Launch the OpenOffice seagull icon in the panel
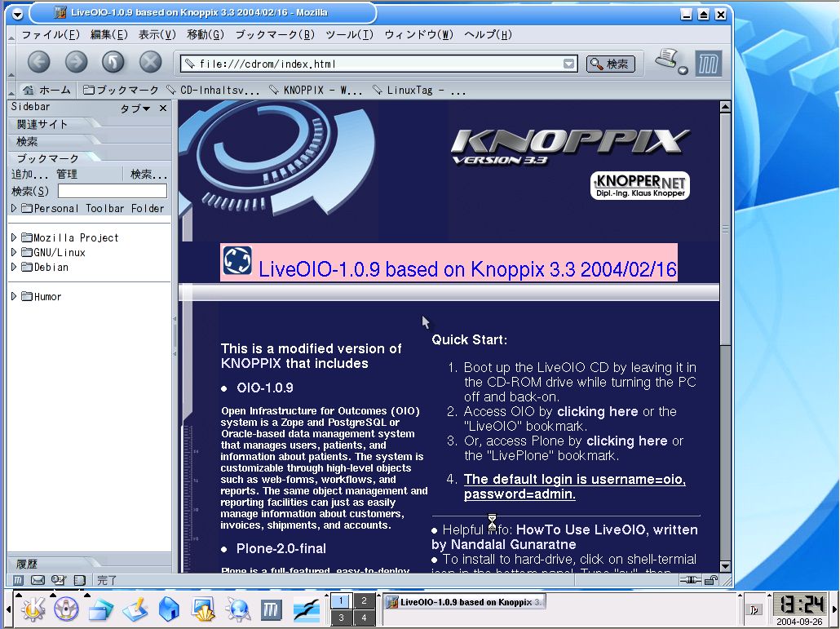 point(307,609)
